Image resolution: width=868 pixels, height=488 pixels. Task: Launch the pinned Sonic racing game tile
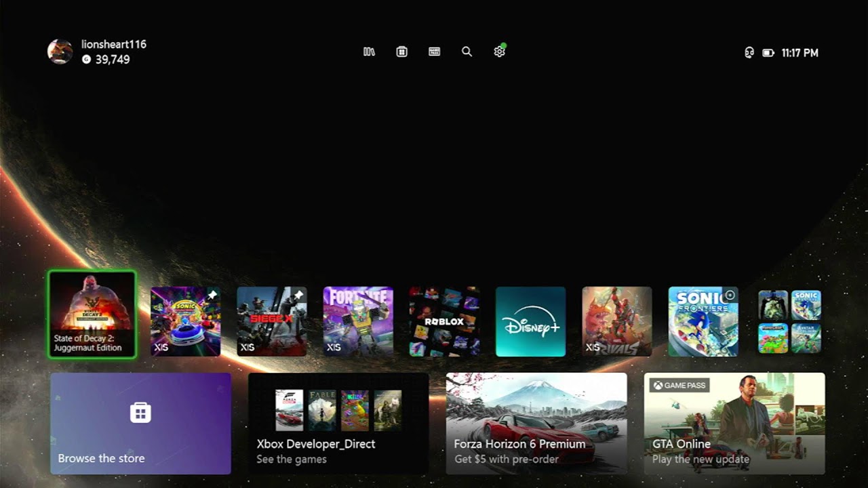click(186, 321)
